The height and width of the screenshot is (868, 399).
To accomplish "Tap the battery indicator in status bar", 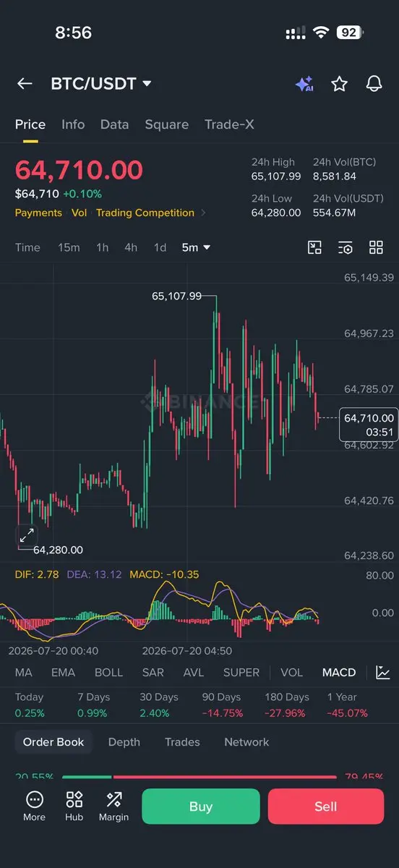I will [350, 33].
